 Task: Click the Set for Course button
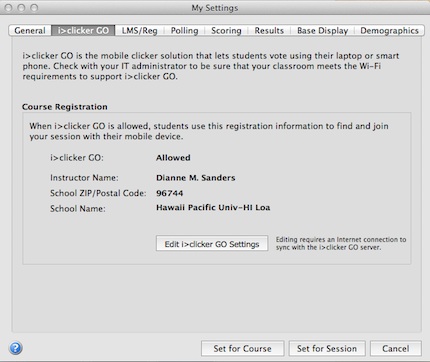pyautogui.click(x=242, y=348)
